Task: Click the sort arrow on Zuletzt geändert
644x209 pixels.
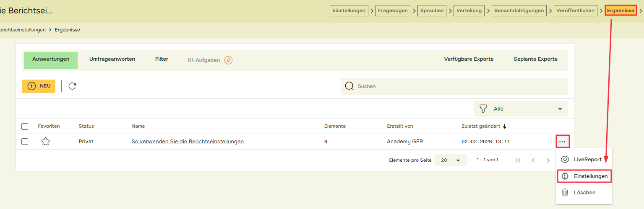Action: pyautogui.click(x=505, y=126)
